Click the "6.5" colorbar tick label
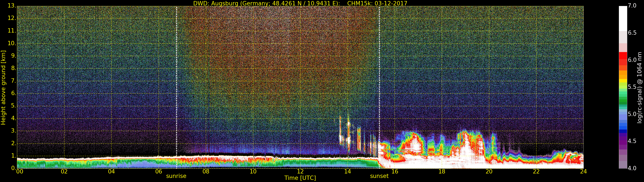Image resolution: width=644 pixels, height=182 pixels. click(632, 33)
